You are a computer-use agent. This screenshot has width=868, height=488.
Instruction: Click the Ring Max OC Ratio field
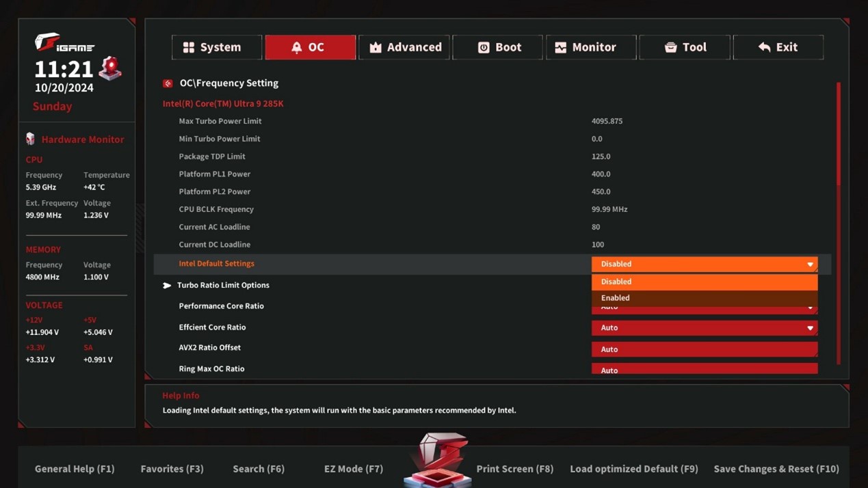[x=705, y=369]
